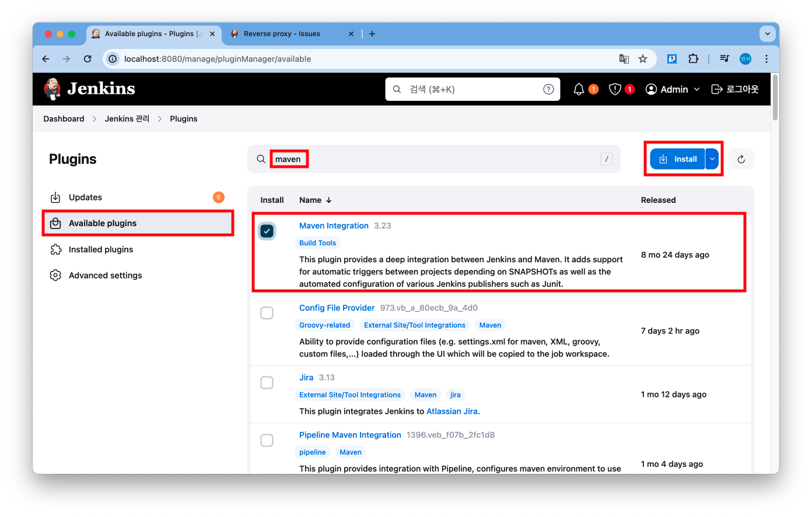812x517 pixels.
Task: Expand the Jenkins 관리 breadcrumb chevron
Action: pyautogui.click(x=160, y=119)
